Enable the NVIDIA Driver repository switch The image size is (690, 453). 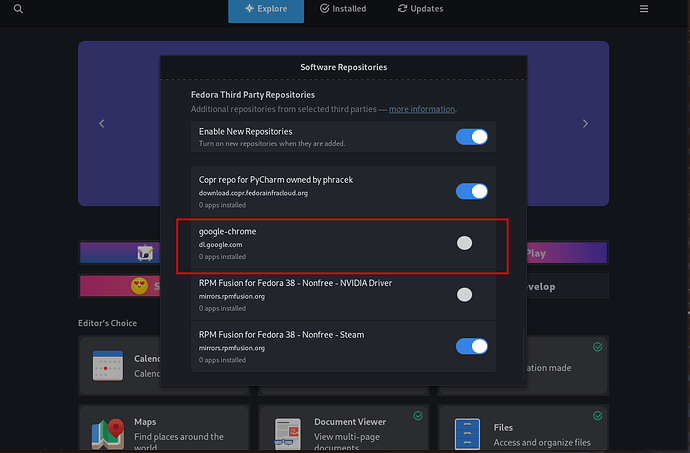click(x=464, y=295)
